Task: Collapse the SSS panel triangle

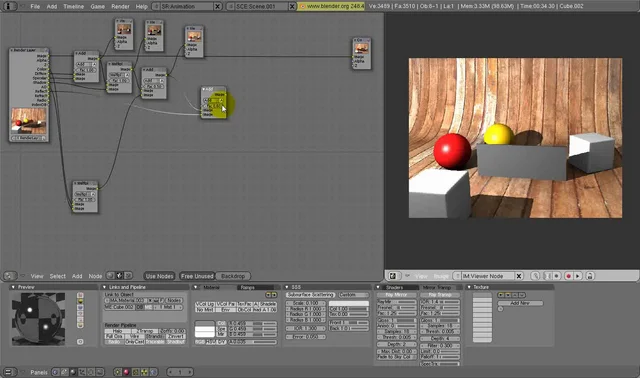Action: tap(287, 287)
